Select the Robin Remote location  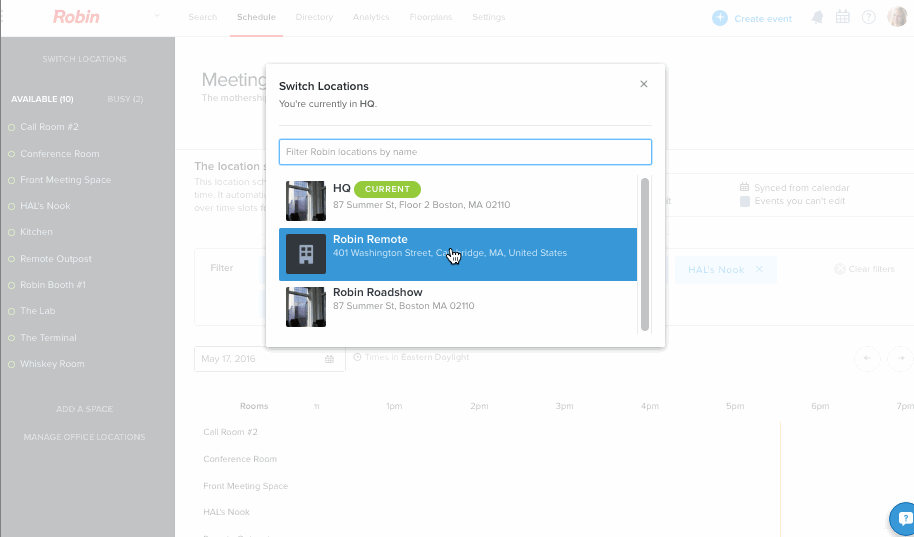coord(458,254)
